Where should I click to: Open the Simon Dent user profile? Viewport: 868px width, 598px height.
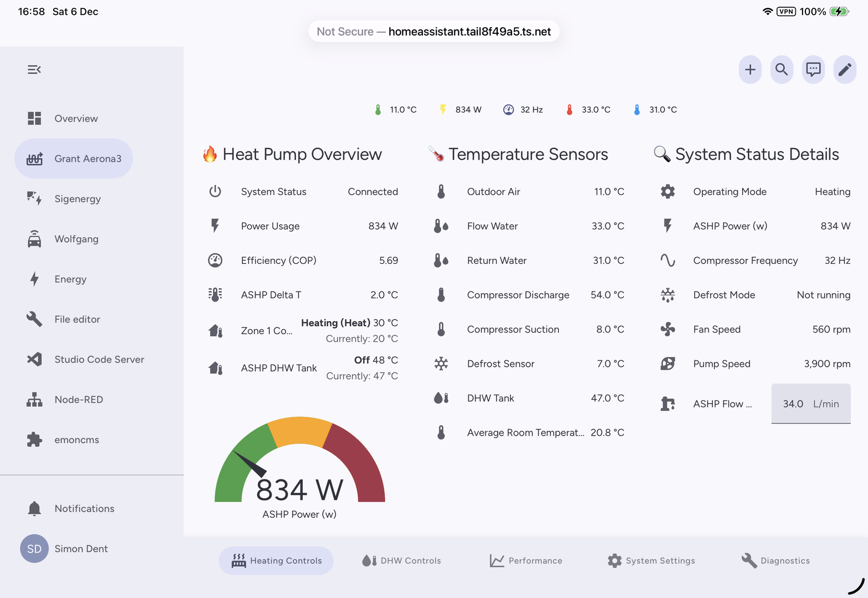point(80,549)
